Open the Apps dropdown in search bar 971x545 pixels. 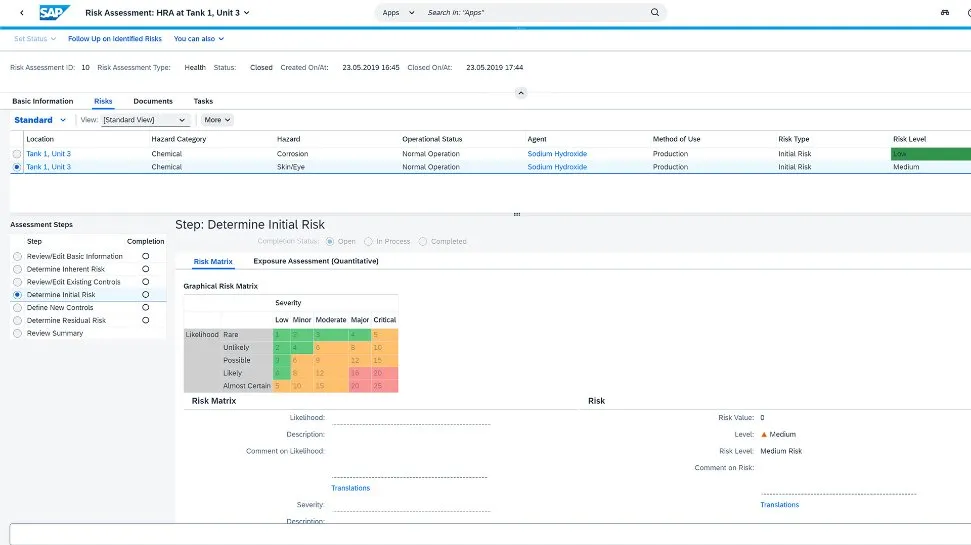(x=398, y=13)
